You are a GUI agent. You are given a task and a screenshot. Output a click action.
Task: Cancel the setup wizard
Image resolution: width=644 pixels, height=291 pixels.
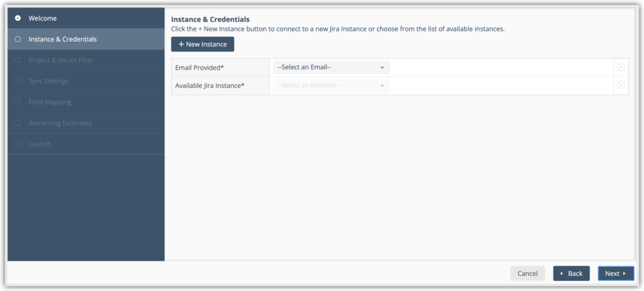click(x=527, y=273)
